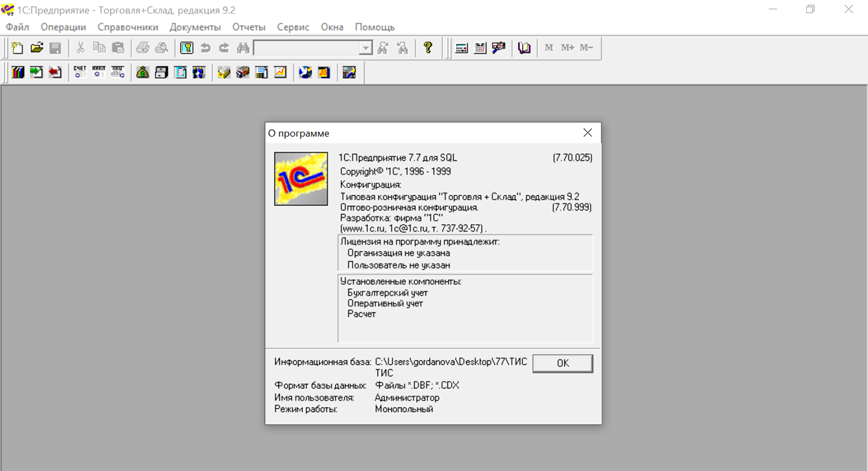Click the Find previous binoculars icon

402,48
